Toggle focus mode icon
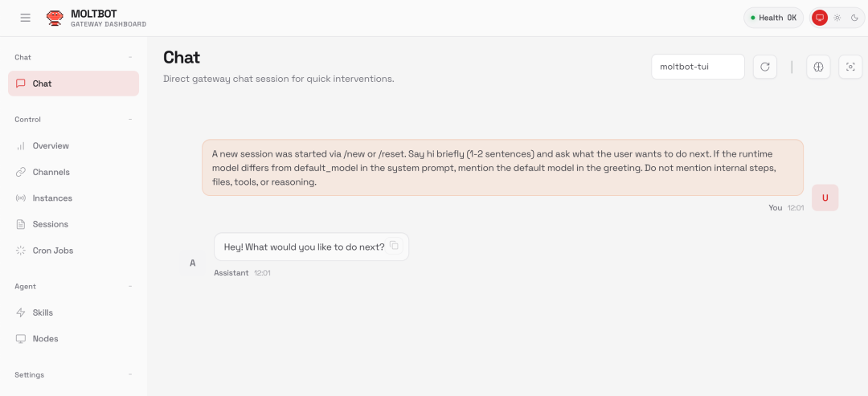 tap(850, 67)
